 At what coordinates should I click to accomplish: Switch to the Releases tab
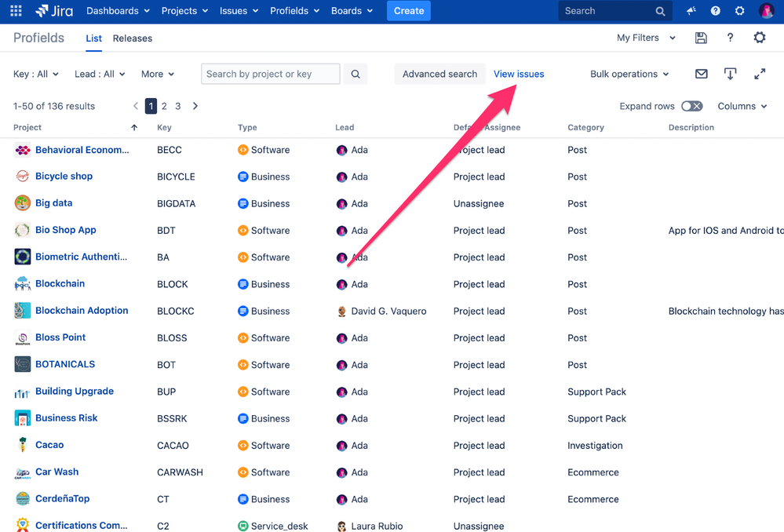pos(133,38)
